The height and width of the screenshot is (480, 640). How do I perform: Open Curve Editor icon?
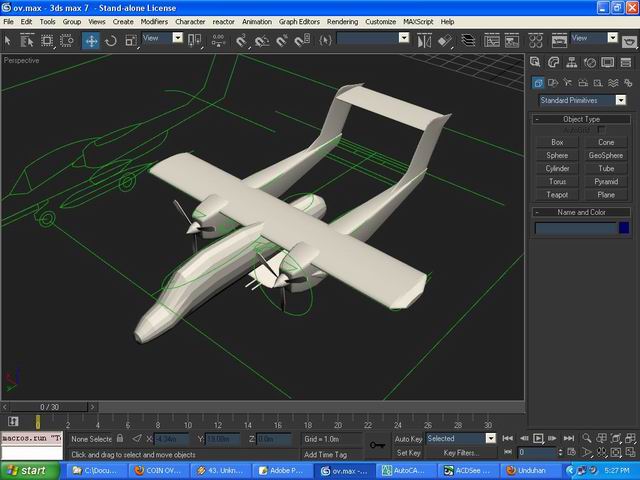pyautogui.click(x=491, y=41)
